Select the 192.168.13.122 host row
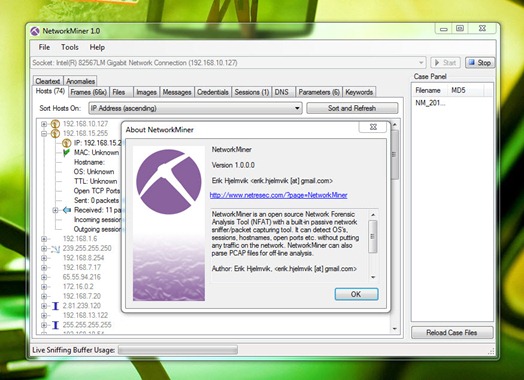524x380 pixels. click(x=85, y=315)
